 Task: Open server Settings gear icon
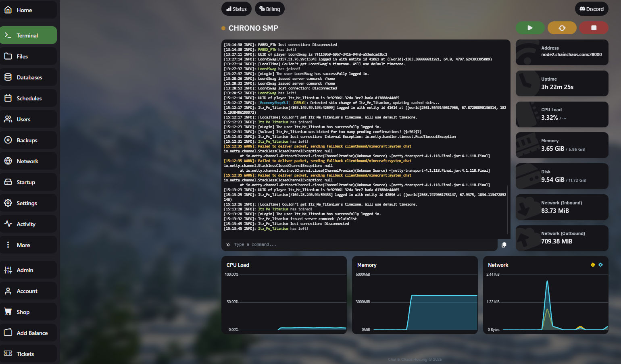click(8, 203)
